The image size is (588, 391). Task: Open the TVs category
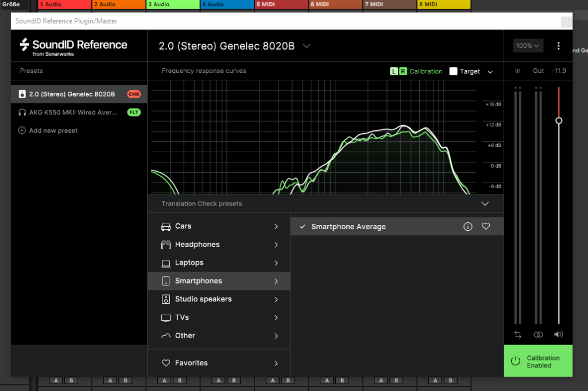pyautogui.click(x=219, y=318)
